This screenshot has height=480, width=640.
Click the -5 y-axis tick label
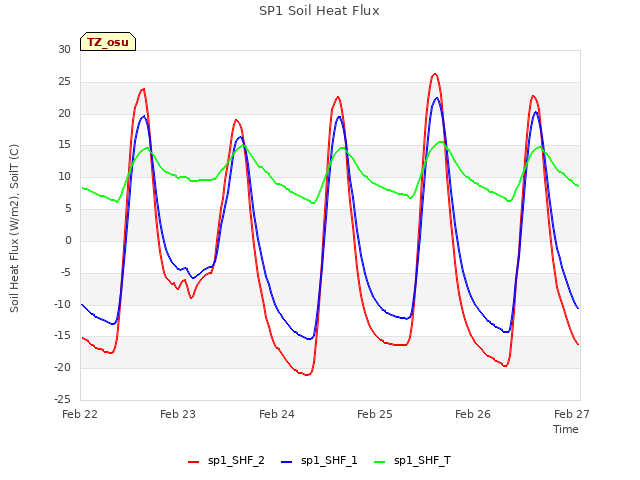click(66, 272)
